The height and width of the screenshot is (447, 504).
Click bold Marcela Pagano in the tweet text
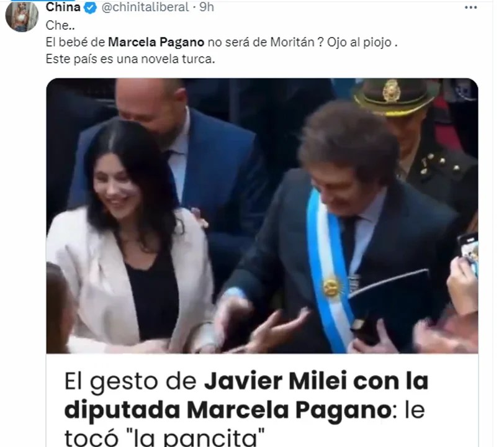pyautogui.click(x=156, y=42)
